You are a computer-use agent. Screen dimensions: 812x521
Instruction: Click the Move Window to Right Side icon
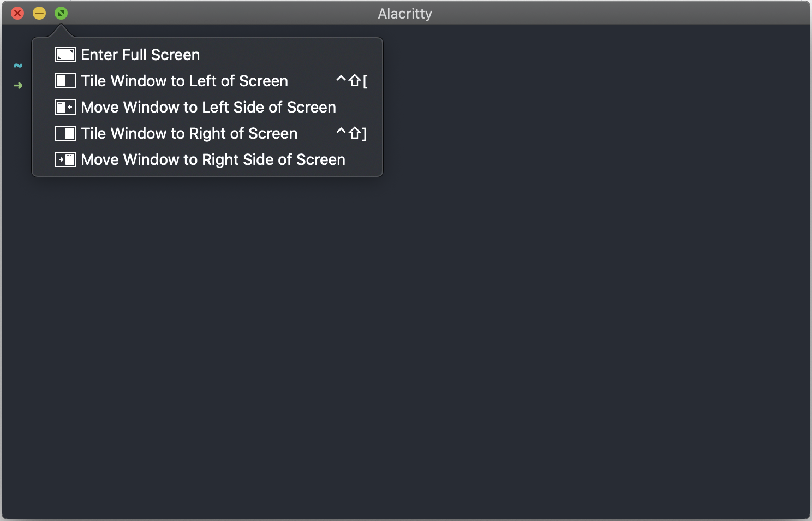[65, 159]
